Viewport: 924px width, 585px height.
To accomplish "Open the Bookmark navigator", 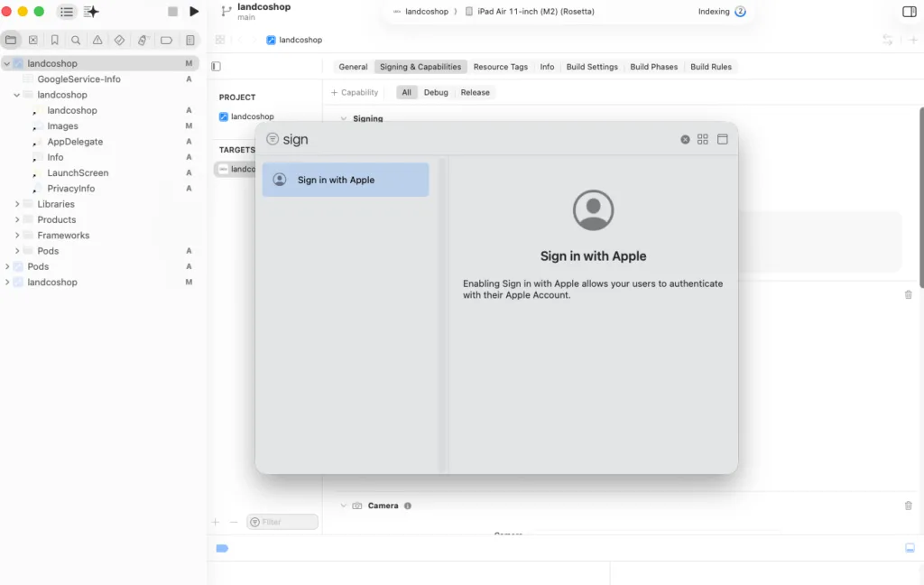I will [x=54, y=40].
